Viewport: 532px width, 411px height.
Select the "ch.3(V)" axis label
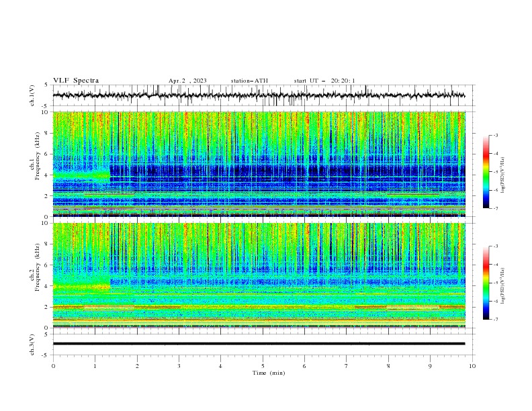[x=32, y=345]
